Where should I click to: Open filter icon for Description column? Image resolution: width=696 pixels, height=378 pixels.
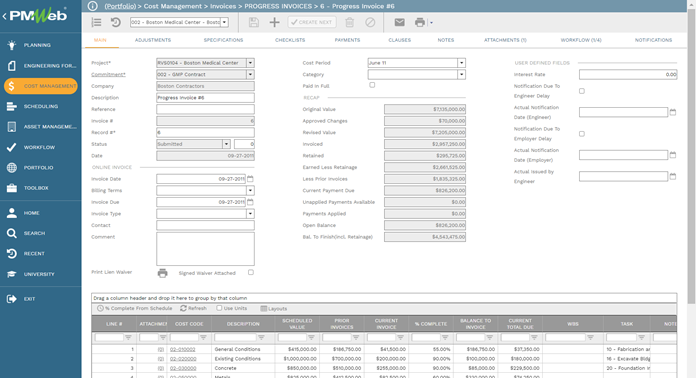(x=261, y=338)
